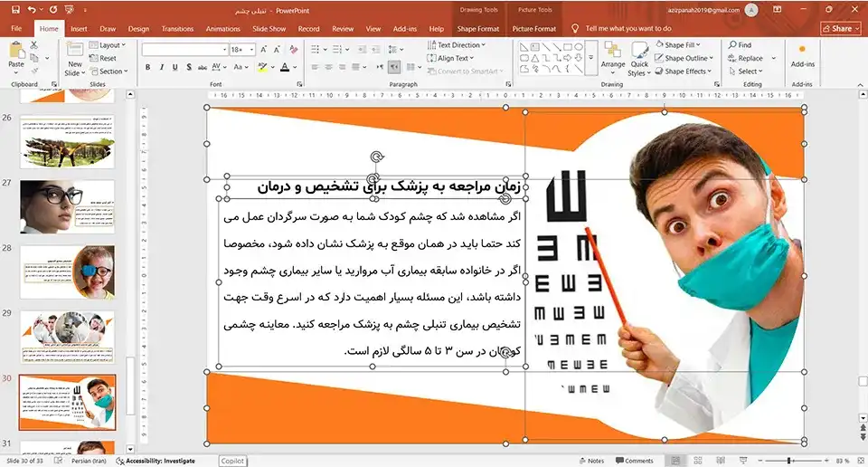Open the File menu
This screenshot has width=868, height=467.
tap(16, 29)
